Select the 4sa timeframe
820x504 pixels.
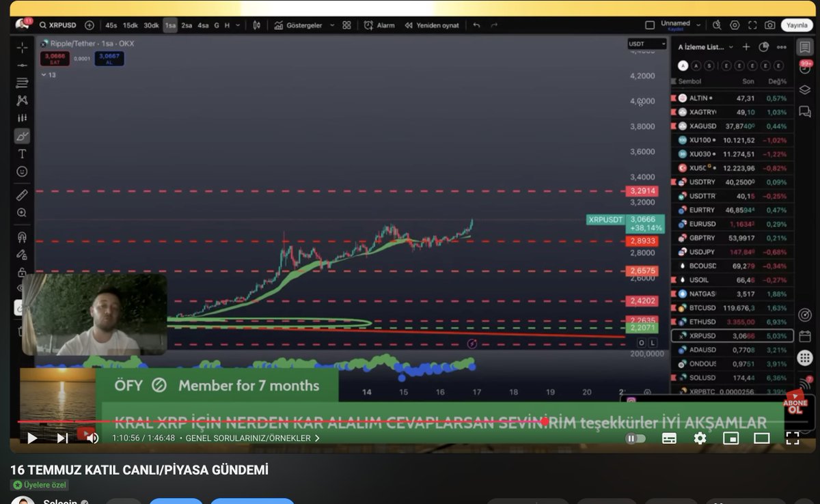(x=203, y=25)
